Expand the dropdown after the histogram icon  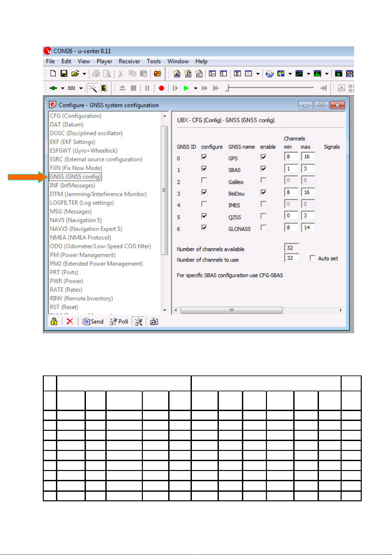[x=327, y=74]
